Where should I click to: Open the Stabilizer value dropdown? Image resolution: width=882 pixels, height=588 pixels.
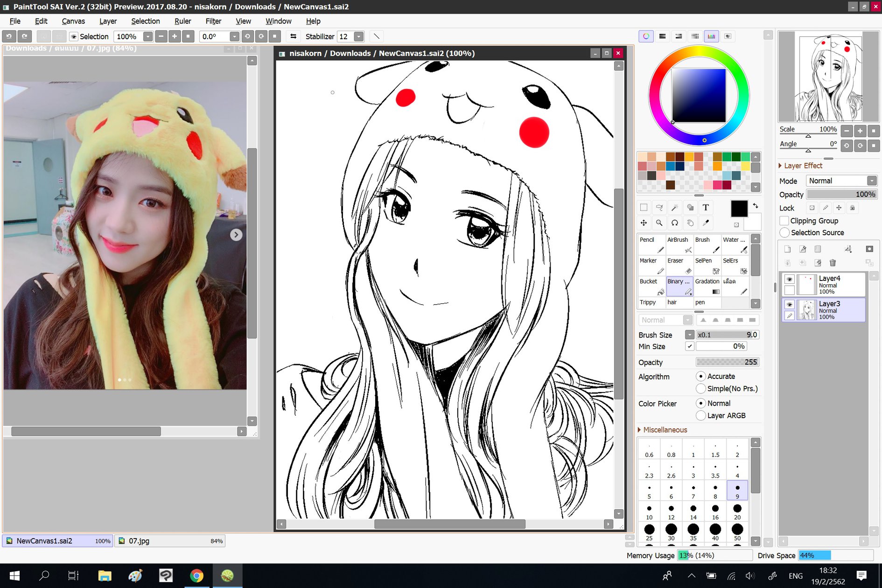point(358,36)
